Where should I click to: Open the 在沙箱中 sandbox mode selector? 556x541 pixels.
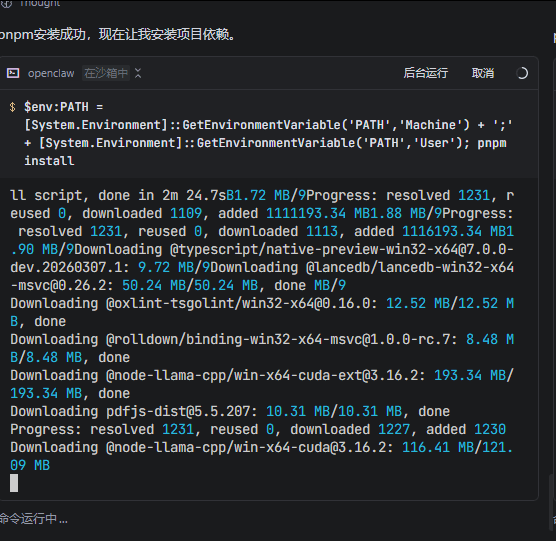(x=106, y=73)
